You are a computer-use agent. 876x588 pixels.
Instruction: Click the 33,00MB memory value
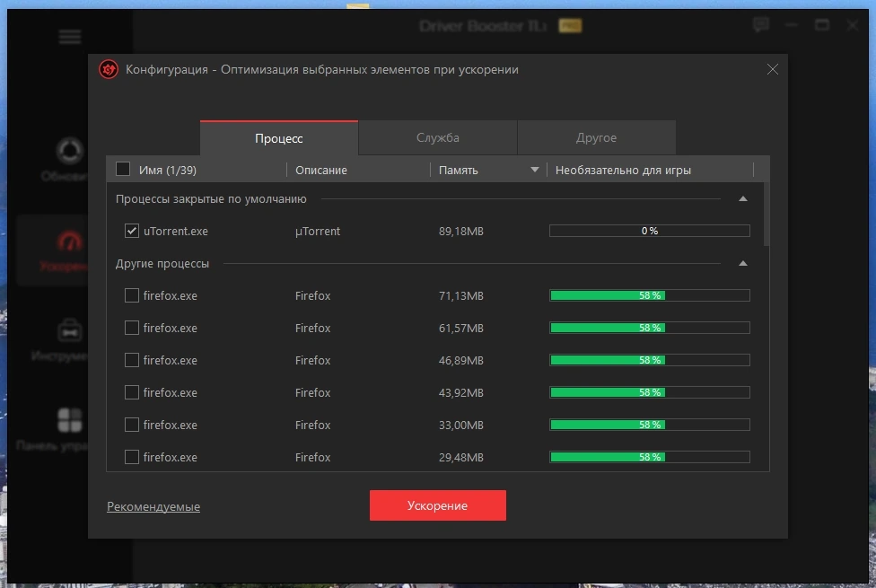[461, 426]
